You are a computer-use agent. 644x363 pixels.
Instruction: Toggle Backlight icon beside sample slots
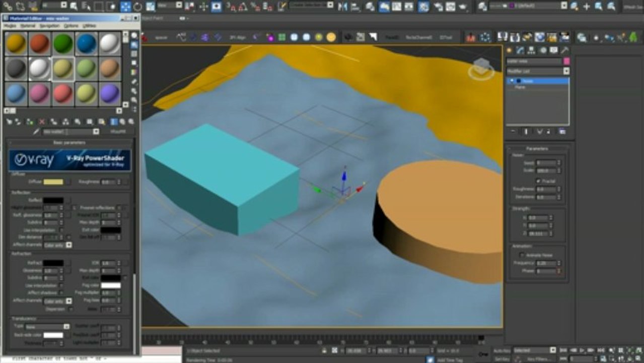coord(134,44)
